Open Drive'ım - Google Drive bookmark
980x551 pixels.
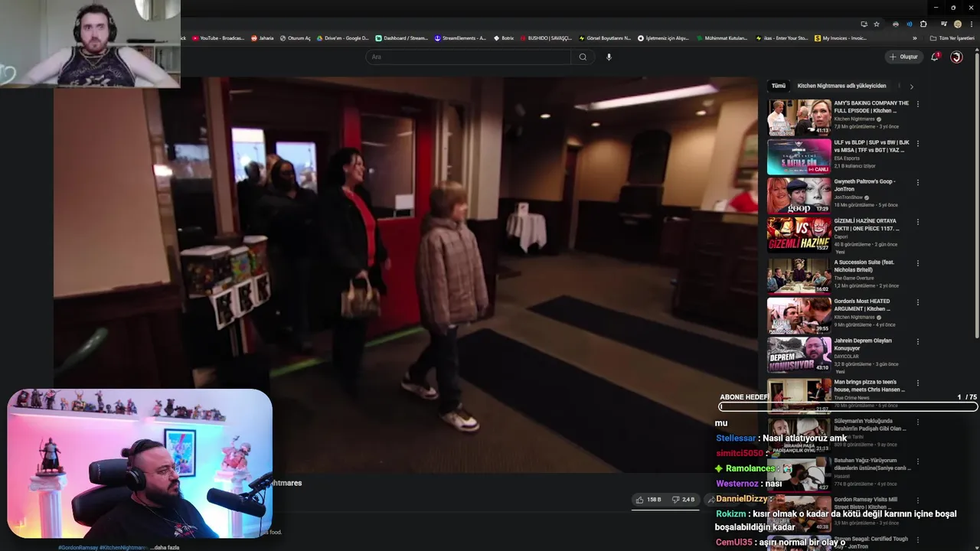click(x=342, y=37)
